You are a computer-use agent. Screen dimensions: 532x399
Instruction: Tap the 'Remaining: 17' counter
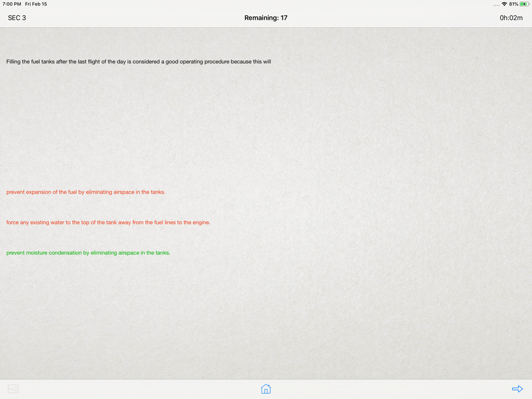(265, 18)
